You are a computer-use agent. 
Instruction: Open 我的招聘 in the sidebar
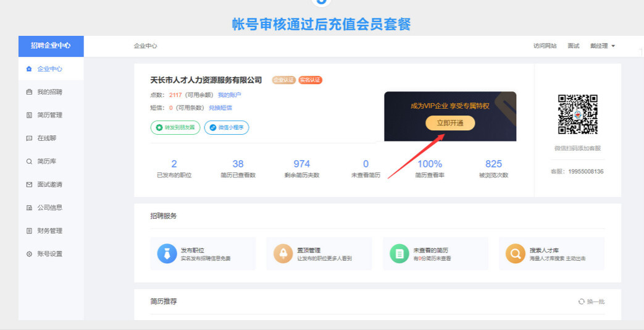coord(49,92)
